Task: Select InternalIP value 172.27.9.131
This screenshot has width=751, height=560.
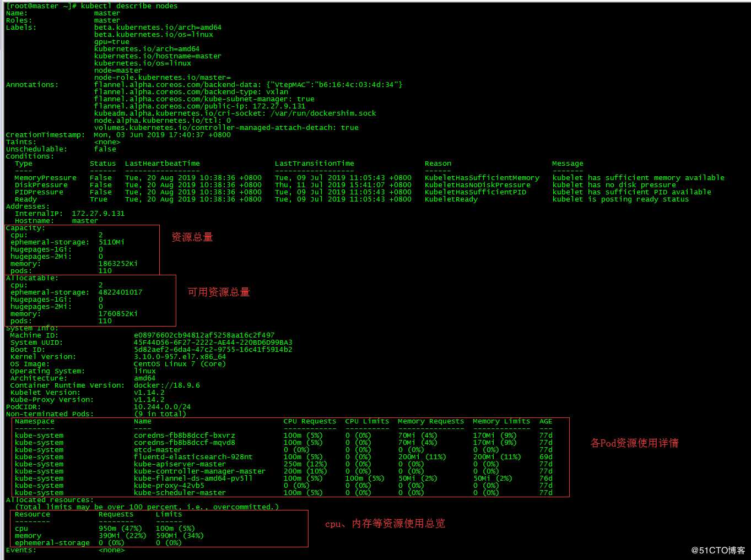Action: 98,214
